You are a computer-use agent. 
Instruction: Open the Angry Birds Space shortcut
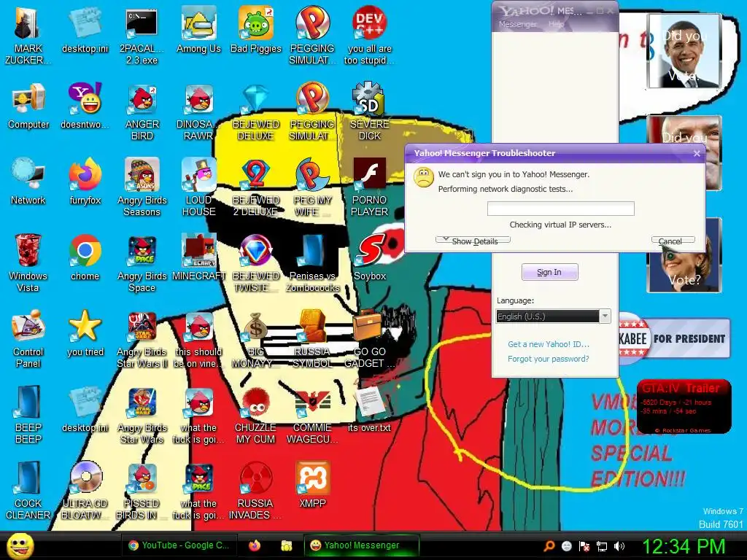coord(142,262)
